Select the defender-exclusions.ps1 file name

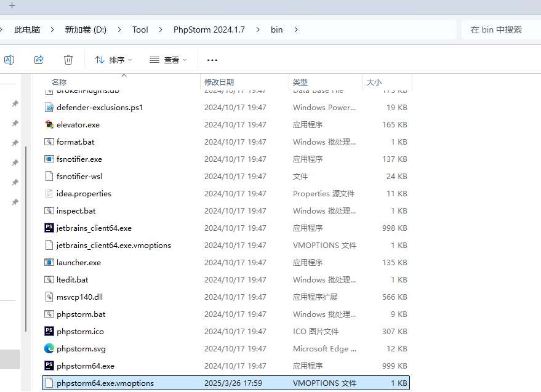(x=100, y=107)
